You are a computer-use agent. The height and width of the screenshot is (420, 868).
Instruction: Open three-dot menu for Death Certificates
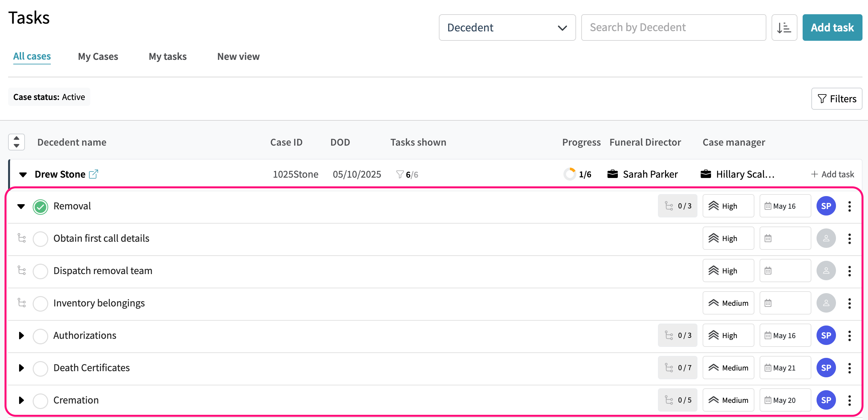(849, 368)
